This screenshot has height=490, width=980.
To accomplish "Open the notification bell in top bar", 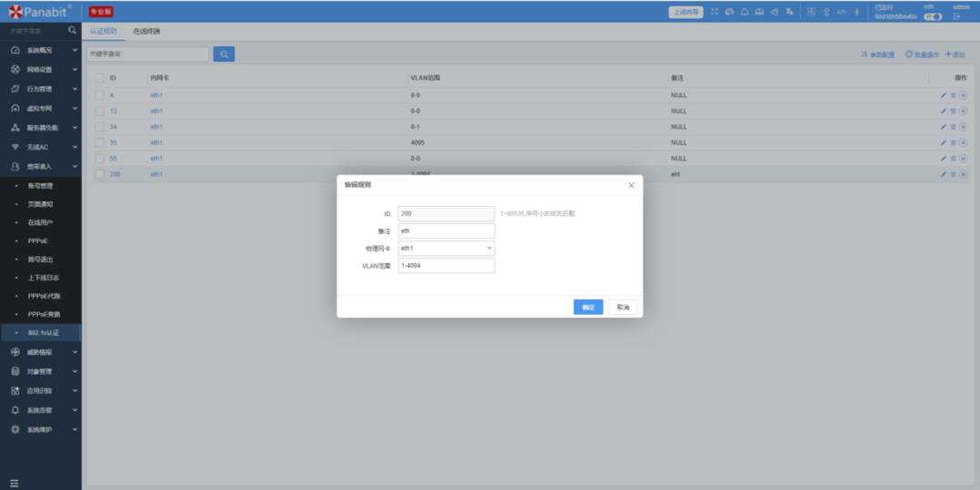I will (744, 12).
